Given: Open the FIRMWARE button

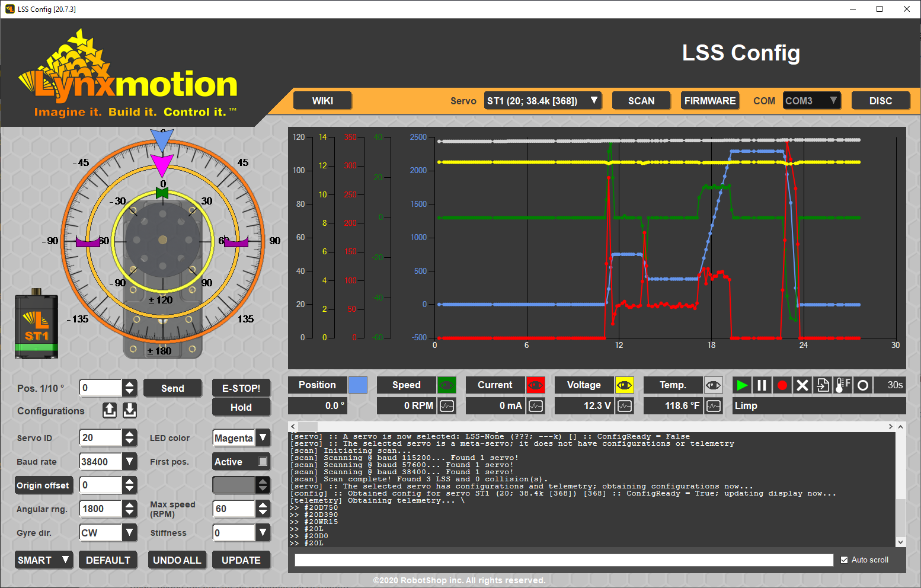Looking at the screenshot, I should (710, 101).
